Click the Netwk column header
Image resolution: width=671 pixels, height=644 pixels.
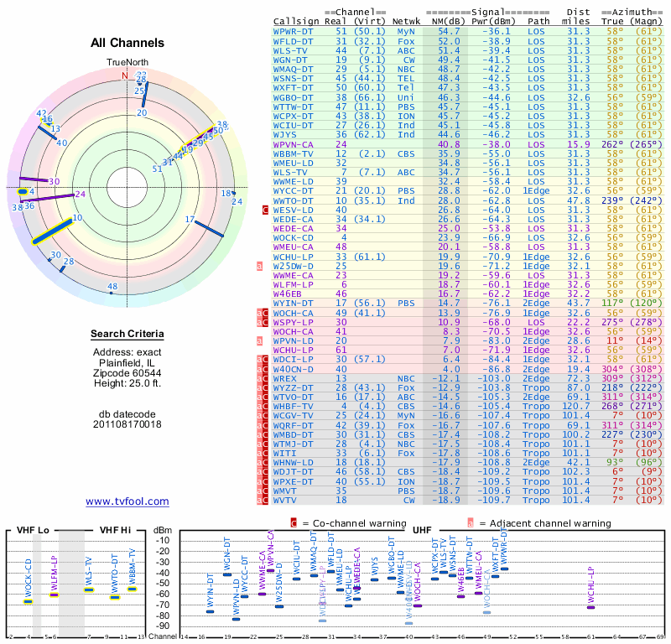(x=406, y=22)
